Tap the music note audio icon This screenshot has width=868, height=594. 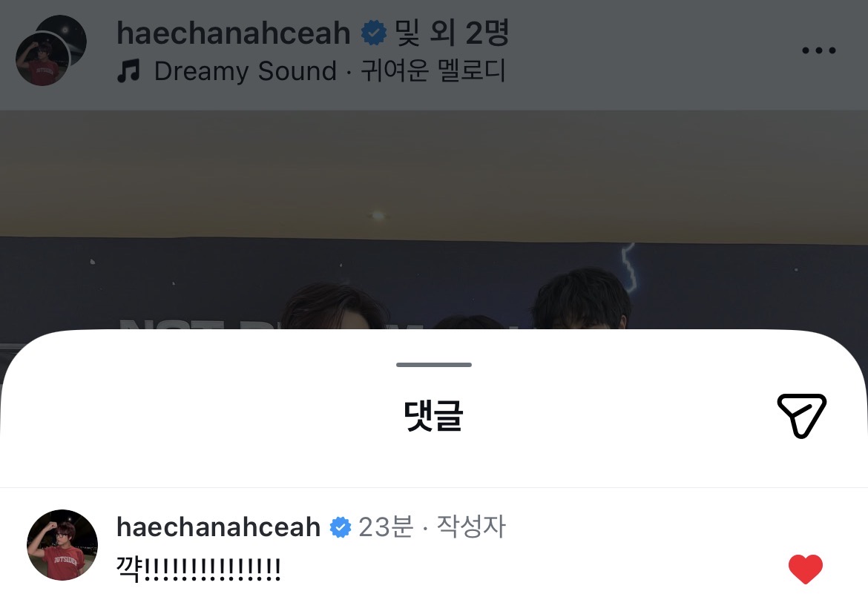(128, 71)
